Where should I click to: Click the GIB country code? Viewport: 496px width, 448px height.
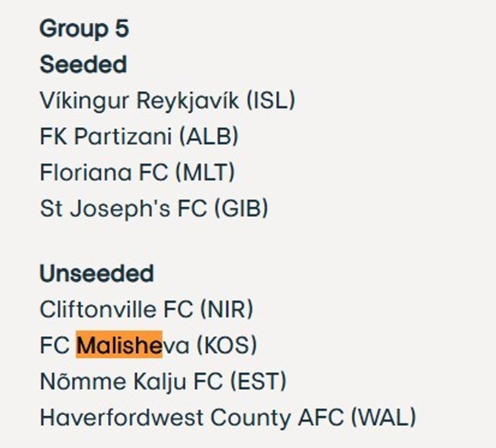coord(241,209)
